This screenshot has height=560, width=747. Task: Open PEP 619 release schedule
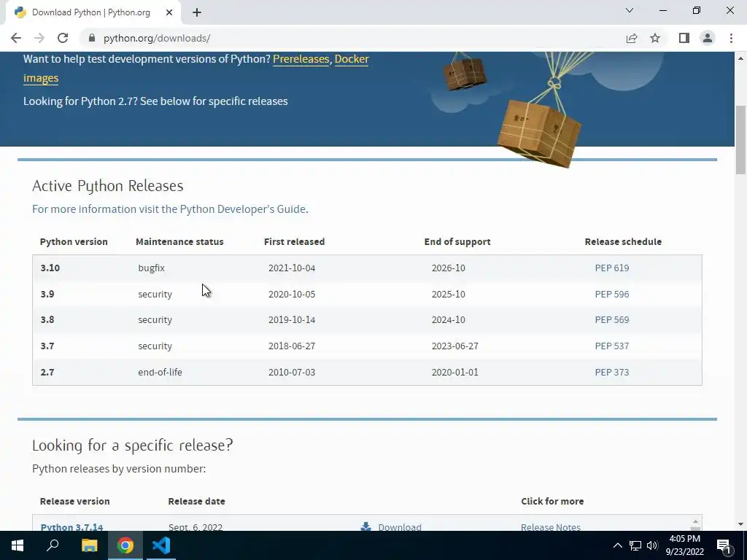612,268
